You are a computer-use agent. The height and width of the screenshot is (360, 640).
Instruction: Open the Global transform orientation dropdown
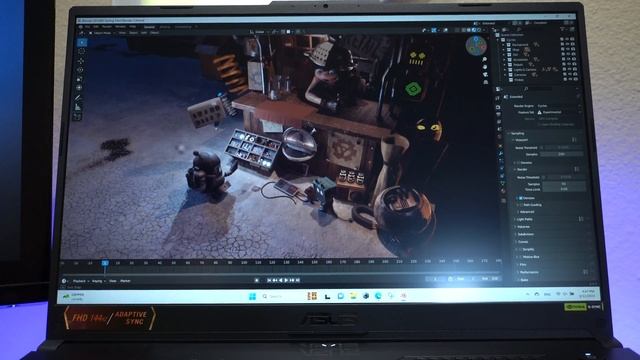click(x=258, y=32)
